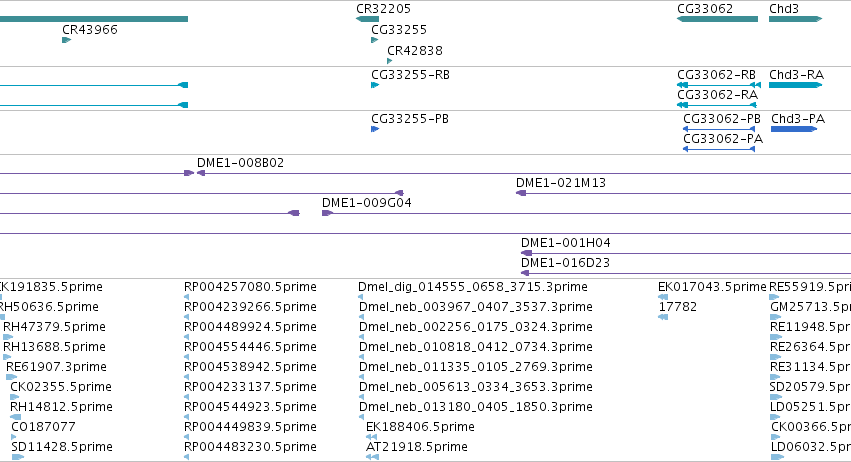Image resolution: width=851 pixels, height=462 pixels.
Task: Select the Chd3 gene bar glyph
Action: point(796,19)
